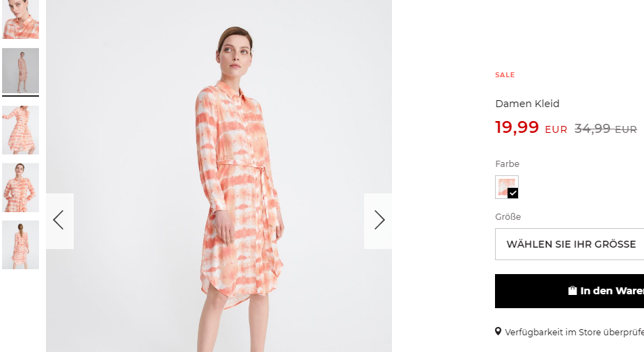Select the full-length gray background thumbnail
644x352 pixels.
[x=20, y=70]
